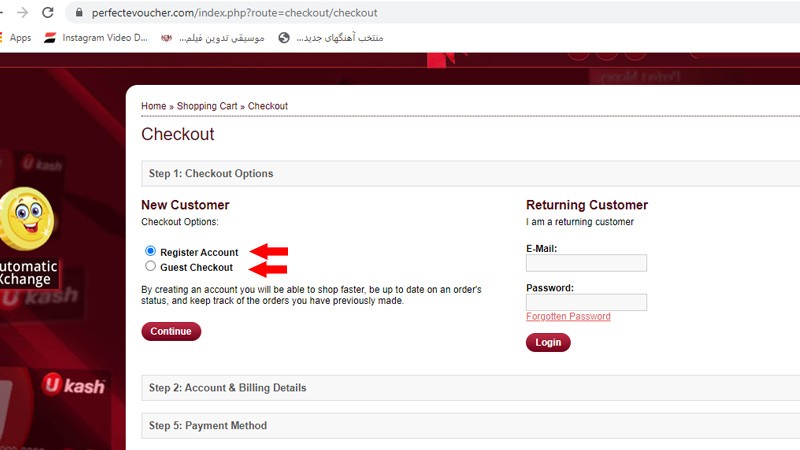Image resolution: width=800 pixels, height=450 pixels.
Task: Click the E-Mail input field
Action: pyautogui.click(x=586, y=264)
